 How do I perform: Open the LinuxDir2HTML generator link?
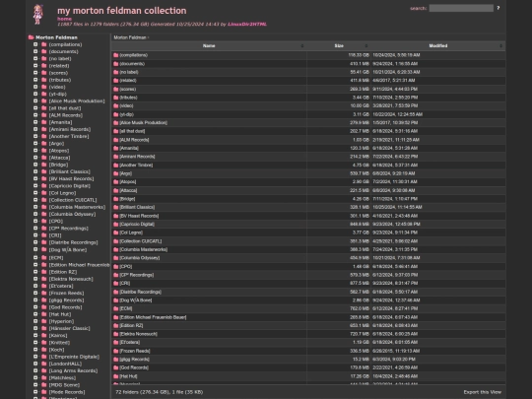(247, 24)
